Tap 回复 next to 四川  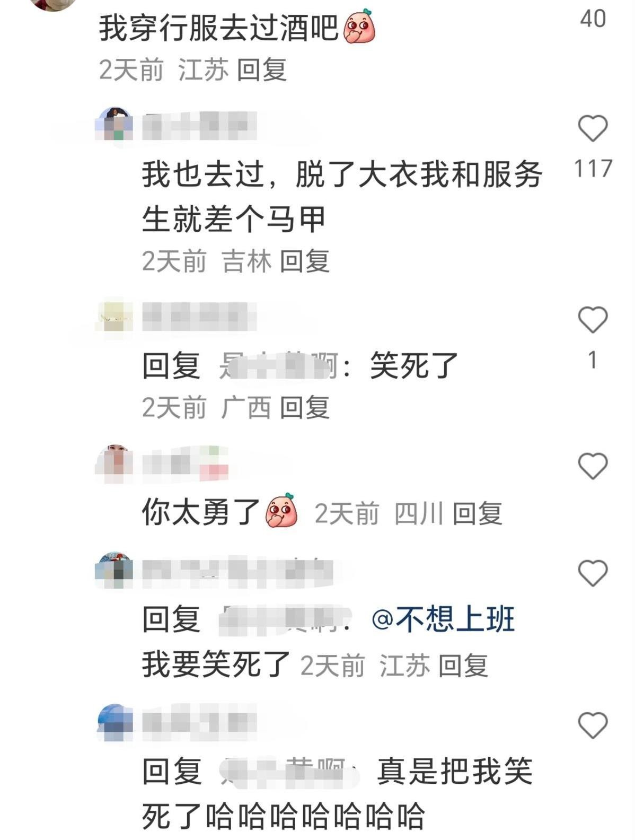point(477,513)
